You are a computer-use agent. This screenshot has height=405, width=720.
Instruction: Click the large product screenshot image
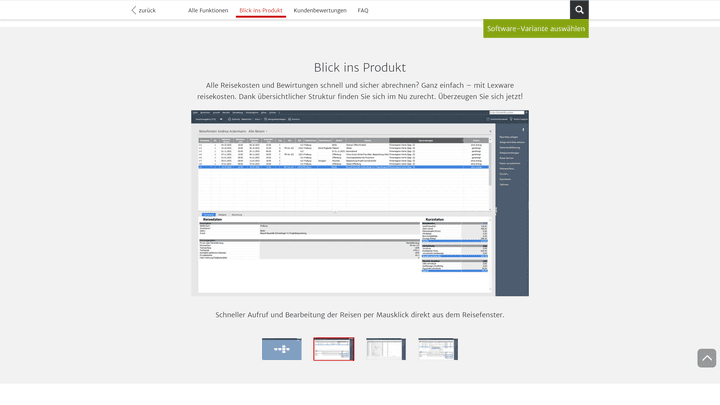click(x=360, y=203)
